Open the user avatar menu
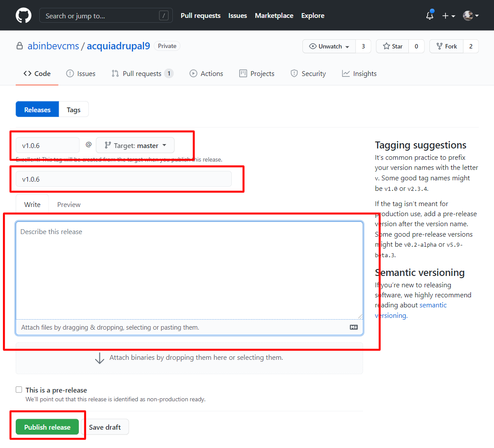 click(471, 15)
